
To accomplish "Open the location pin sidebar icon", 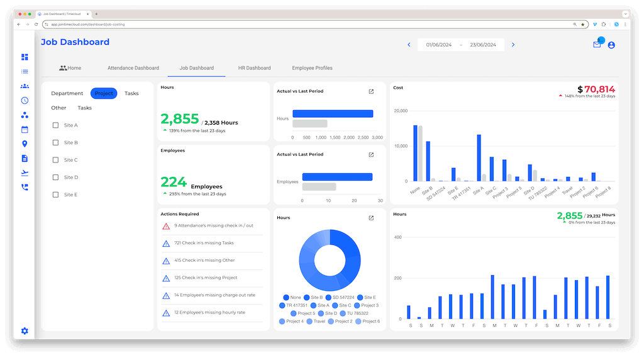I will pyautogui.click(x=25, y=144).
